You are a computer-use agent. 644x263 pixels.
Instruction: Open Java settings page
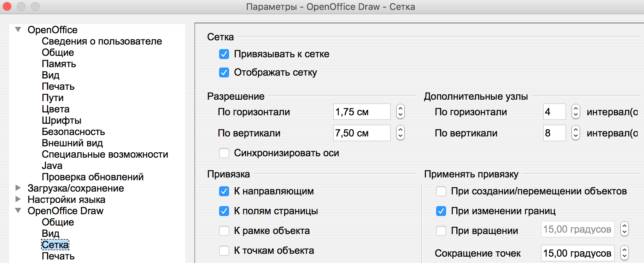pyautogui.click(x=52, y=165)
